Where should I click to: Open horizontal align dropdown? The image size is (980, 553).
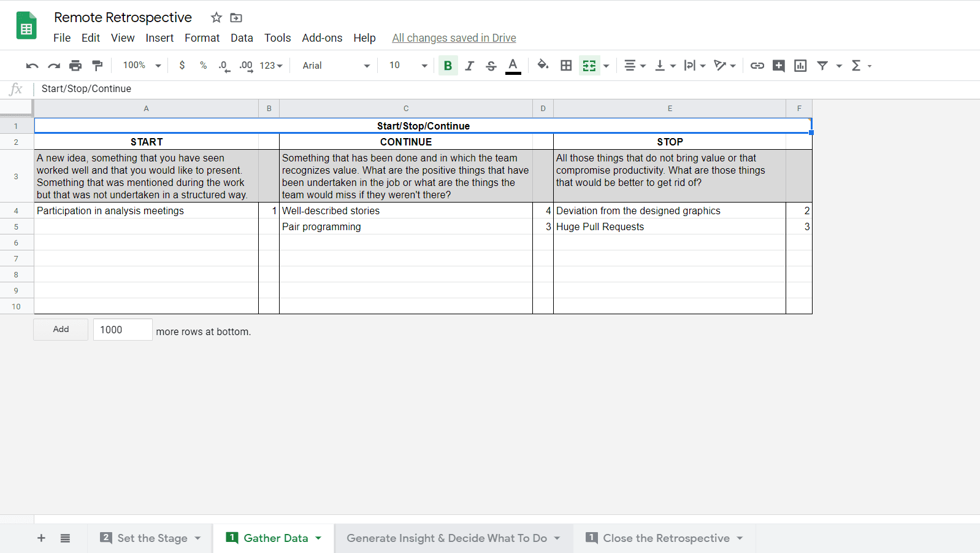(635, 66)
